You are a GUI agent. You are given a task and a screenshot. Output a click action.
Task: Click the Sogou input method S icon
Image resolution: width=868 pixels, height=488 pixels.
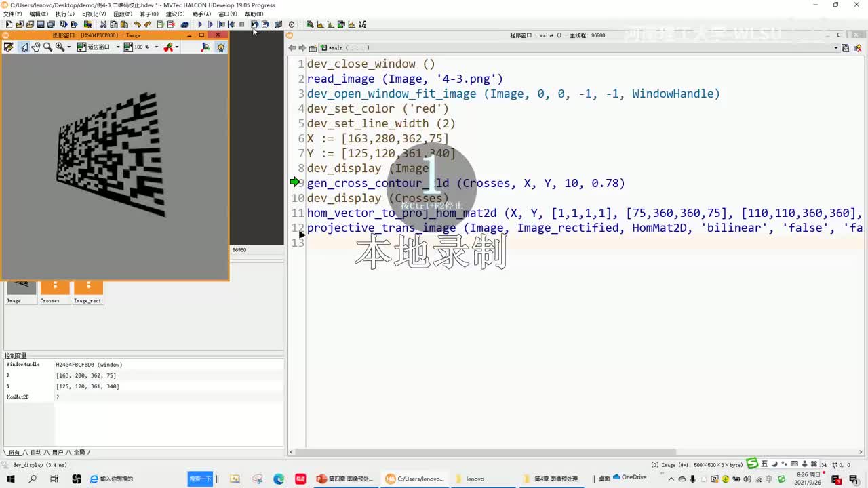[752, 464]
